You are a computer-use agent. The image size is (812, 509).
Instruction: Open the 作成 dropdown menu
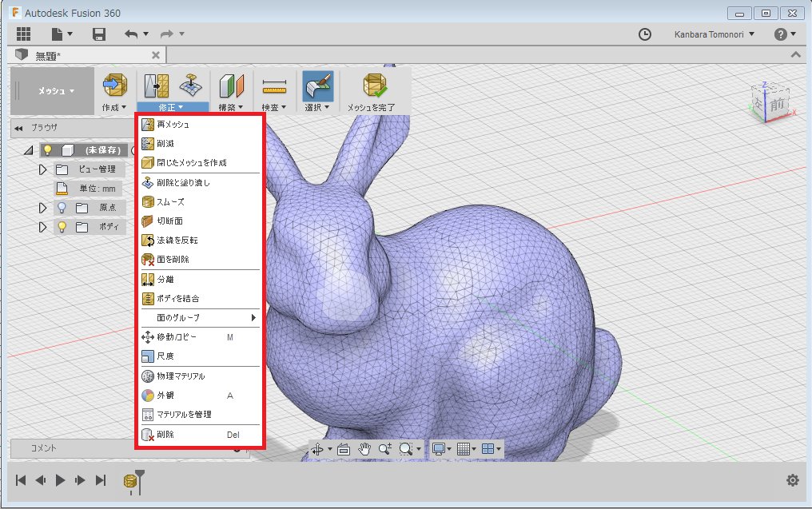point(114,107)
